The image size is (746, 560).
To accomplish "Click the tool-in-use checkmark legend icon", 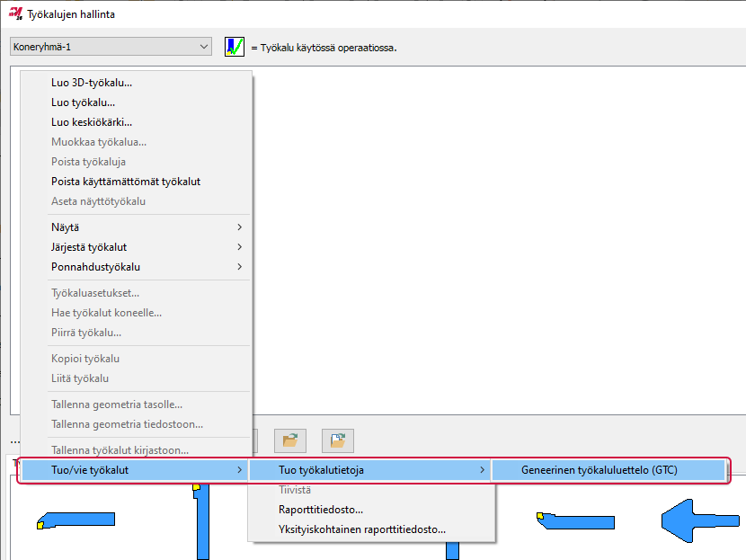I will coord(235,47).
